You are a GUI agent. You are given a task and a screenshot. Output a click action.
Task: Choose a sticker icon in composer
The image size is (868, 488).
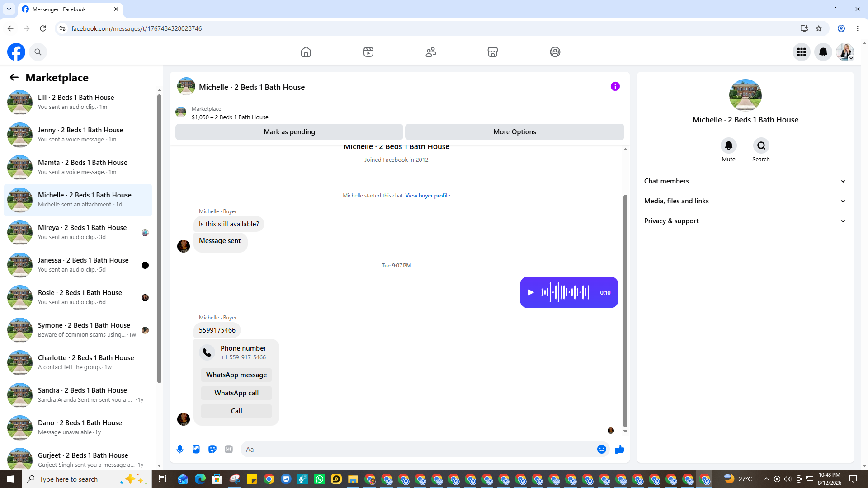tap(212, 449)
